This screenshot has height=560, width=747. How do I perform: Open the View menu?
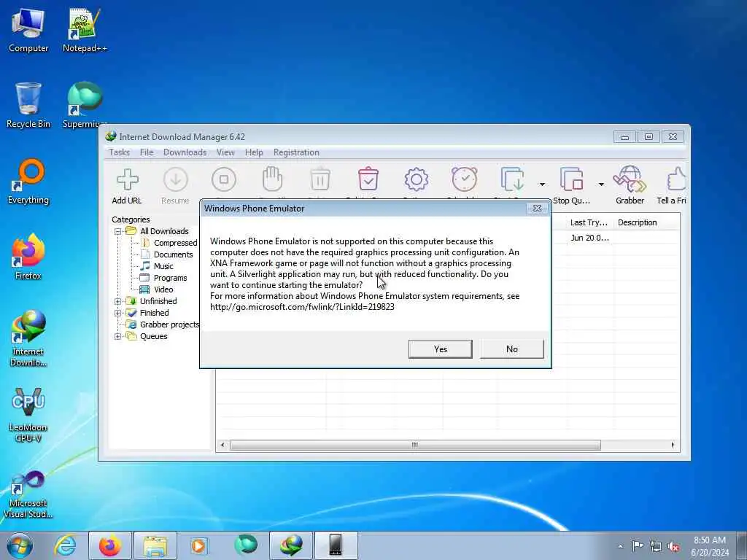point(225,152)
